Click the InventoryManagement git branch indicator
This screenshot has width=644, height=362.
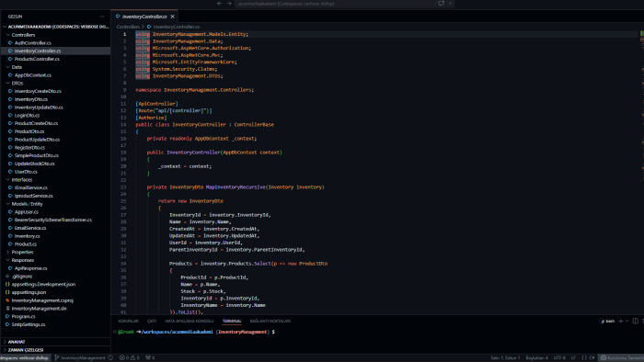pyautogui.click(x=80, y=358)
